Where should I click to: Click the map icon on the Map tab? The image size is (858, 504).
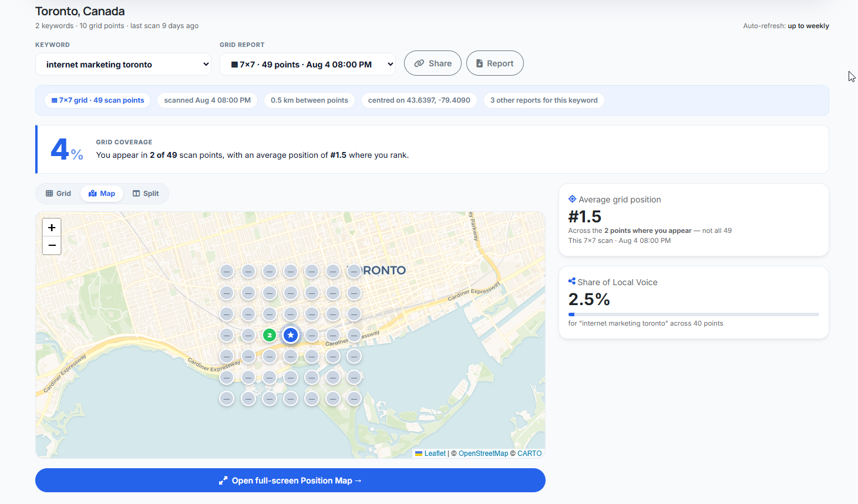click(93, 194)
